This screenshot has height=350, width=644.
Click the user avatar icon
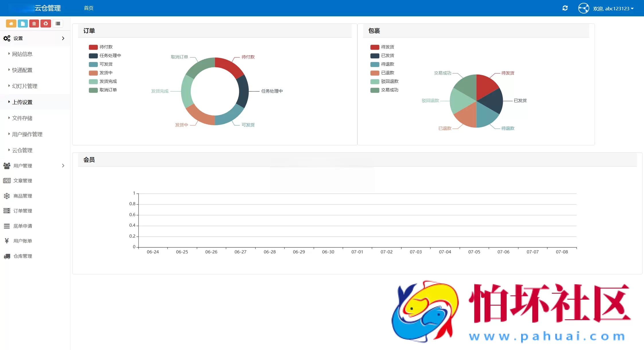point(583,8)
